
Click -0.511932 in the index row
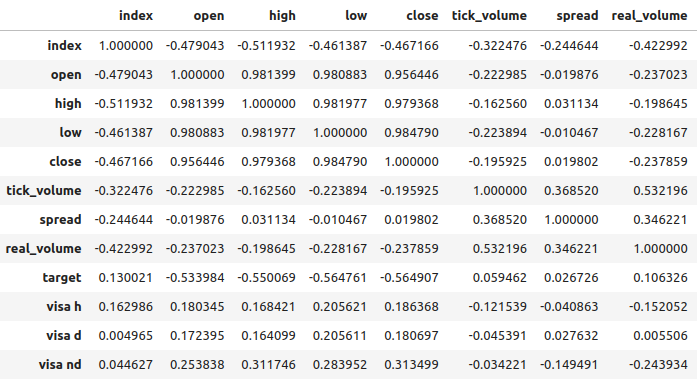point(266,45)
